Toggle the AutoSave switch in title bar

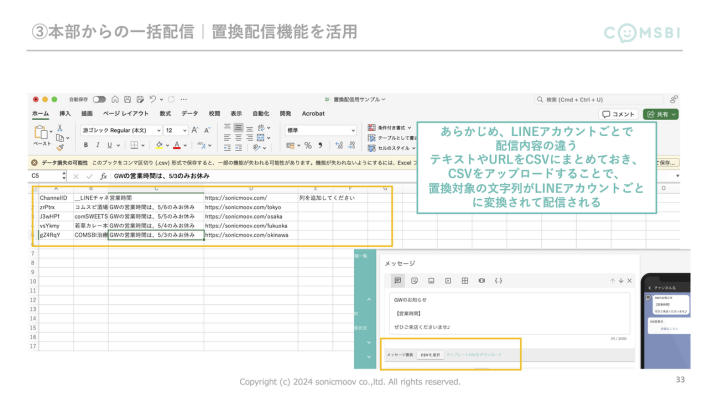99,99
